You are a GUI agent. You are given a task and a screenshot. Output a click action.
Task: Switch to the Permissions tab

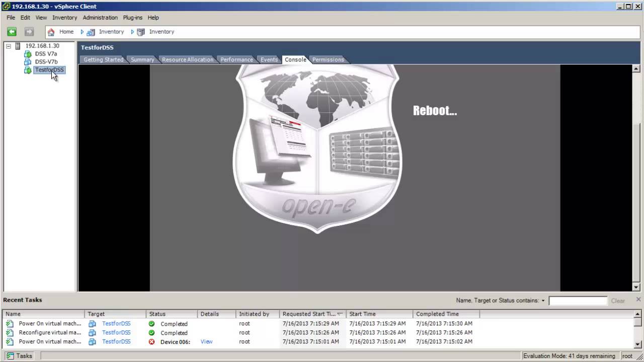[328, 60]
